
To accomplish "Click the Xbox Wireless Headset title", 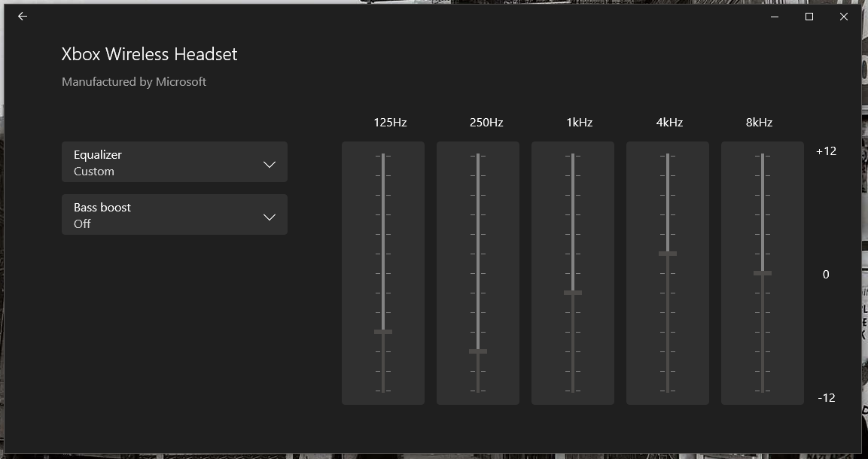I will click(x=150, y=53).
